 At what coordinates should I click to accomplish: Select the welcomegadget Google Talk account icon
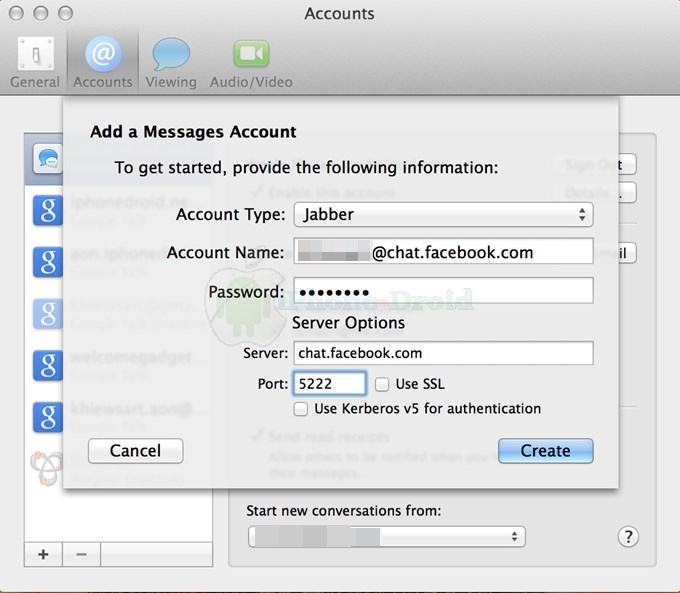pyautogui.click(x=46, y=365)
